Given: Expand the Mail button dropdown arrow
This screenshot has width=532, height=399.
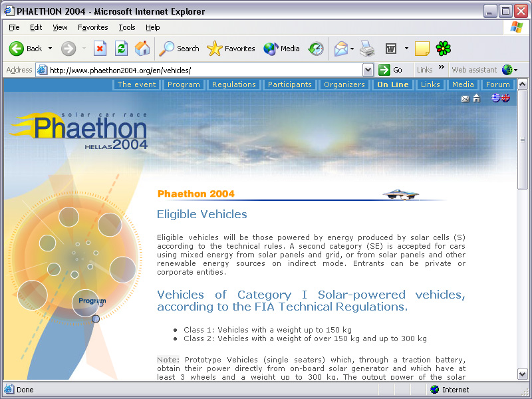Looking at the screenshot, I should pyautogui.click(x=352, y=49).
